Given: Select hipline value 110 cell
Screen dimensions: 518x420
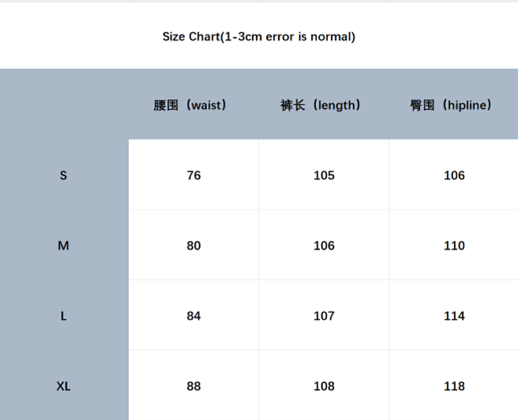Looking at the screenshot, I should [x=454, y=245].
